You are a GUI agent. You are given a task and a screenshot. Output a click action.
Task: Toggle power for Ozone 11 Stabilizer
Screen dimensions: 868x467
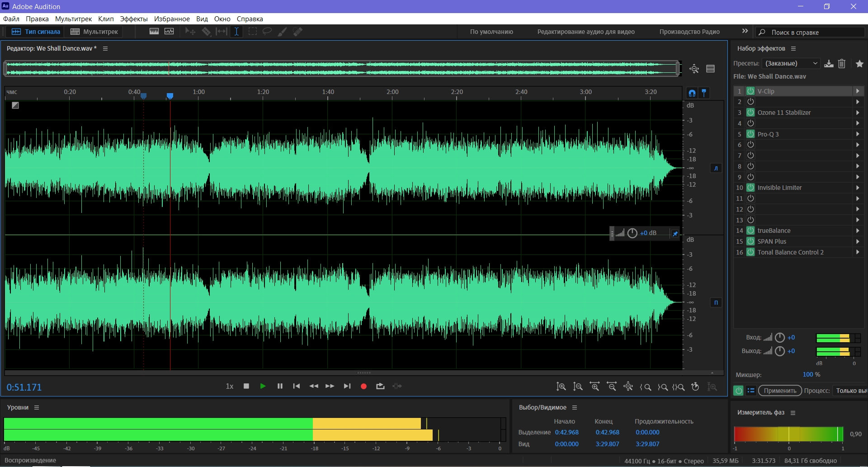750,113
